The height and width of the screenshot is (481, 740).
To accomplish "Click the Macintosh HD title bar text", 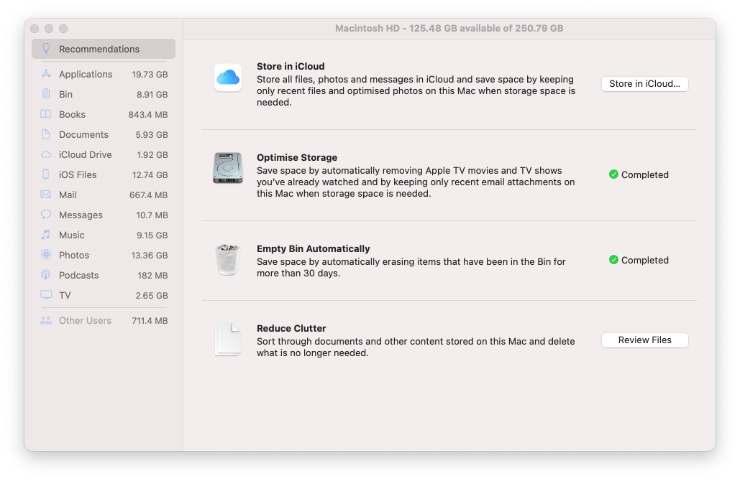I will 449,28.
